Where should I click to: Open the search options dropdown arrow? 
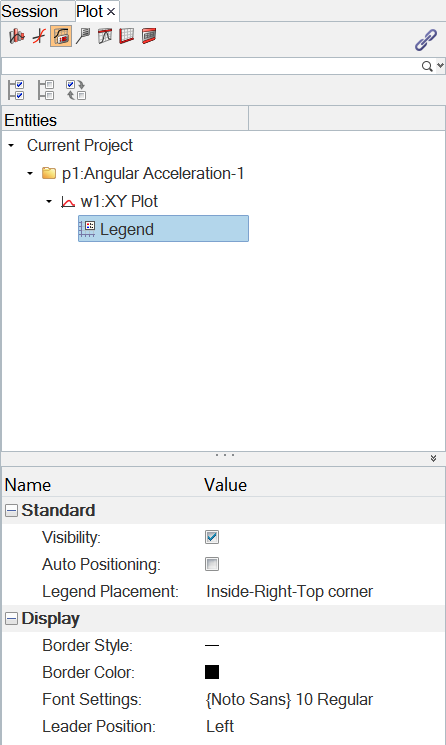point(440,66)
